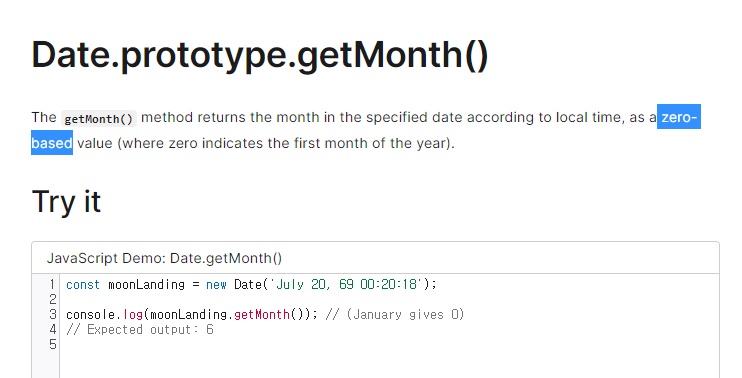Viewport: 742px width, 378px height.
Task: Place cursor on 'const' keyword in editor
Action: tap(83, 284)
